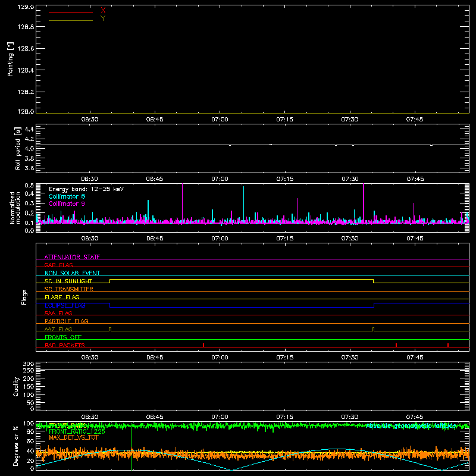Click the magenta 'Collimator 9' legend label
Screen dimensions: 476x476
click(x=67, y=203)
